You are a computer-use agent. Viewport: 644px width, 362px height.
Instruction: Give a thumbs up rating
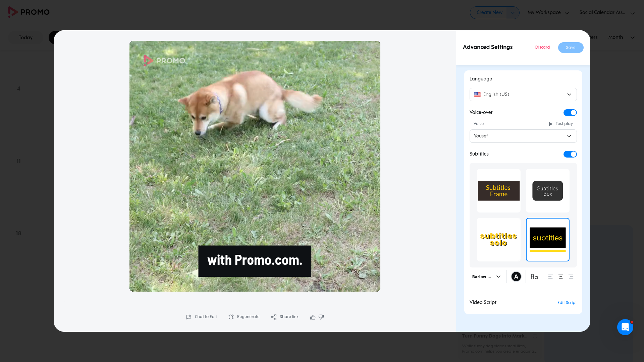(313, 317)
